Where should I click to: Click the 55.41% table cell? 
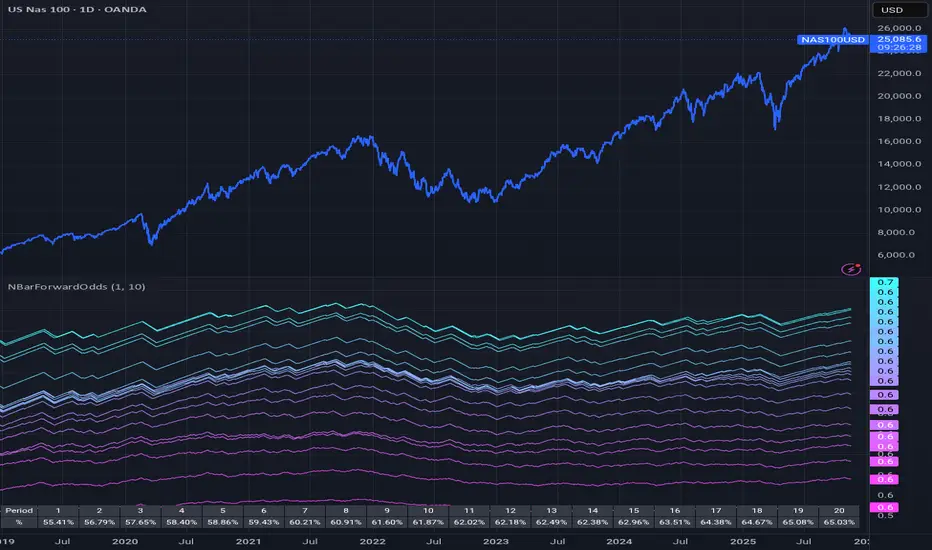(x=58, y=522)
